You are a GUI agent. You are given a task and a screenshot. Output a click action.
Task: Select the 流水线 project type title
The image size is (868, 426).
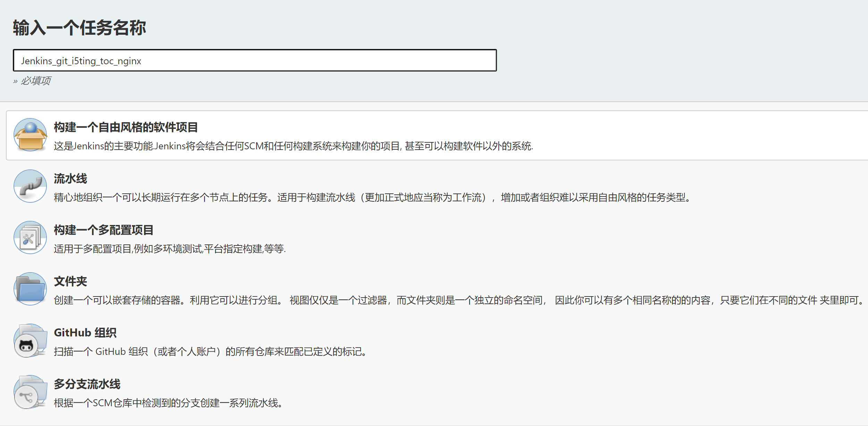click(70, 179)
